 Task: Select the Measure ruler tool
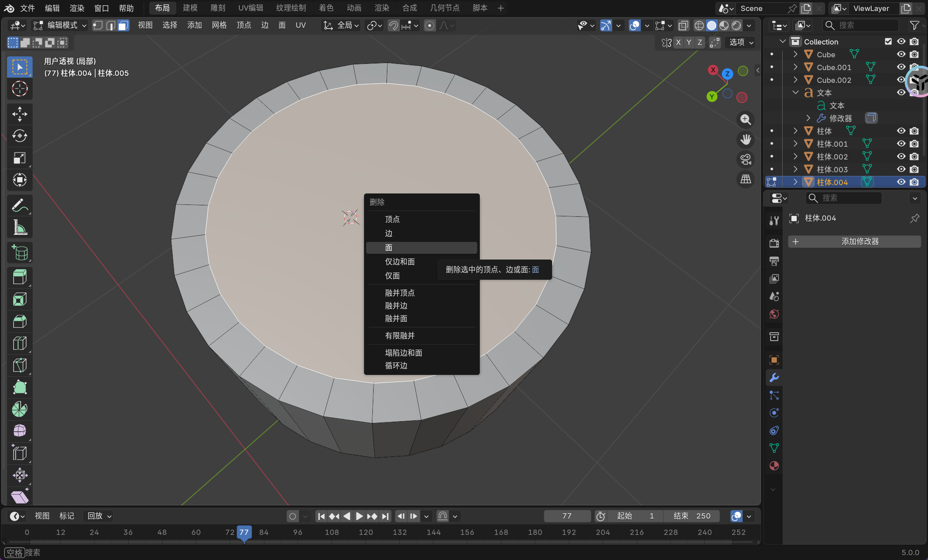click(x=19, y=227)
